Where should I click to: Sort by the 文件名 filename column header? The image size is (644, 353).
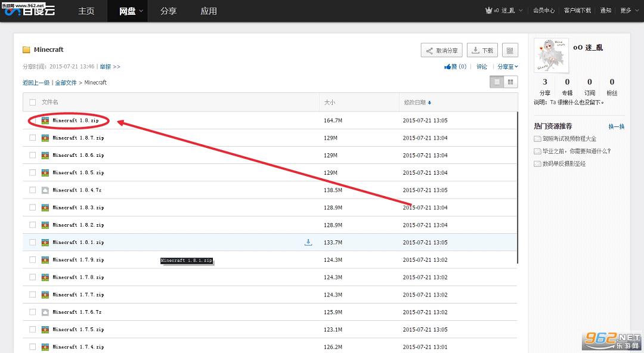coord(49,102)
